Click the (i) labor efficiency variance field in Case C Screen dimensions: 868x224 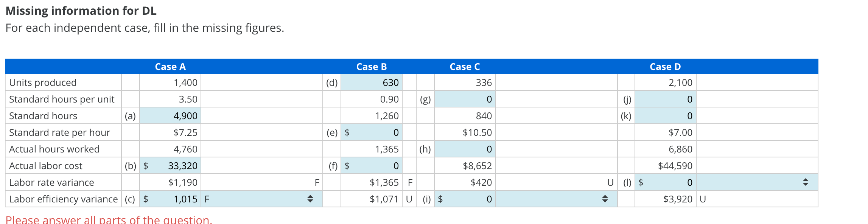[x=465, y=199]
